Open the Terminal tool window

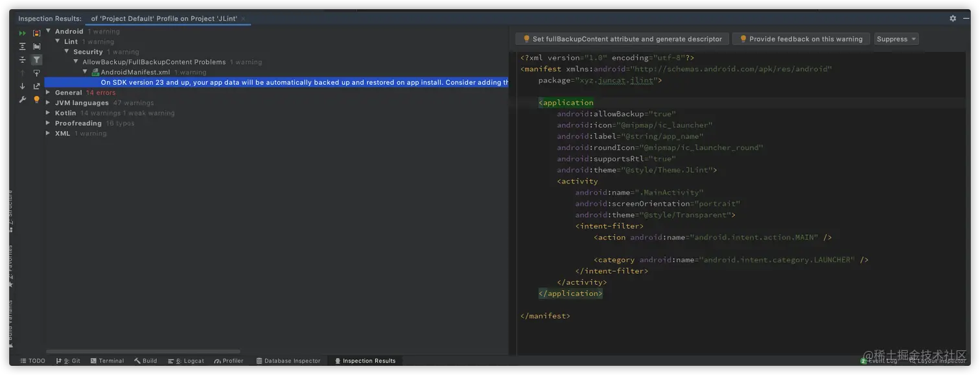[x=107, y=361]
